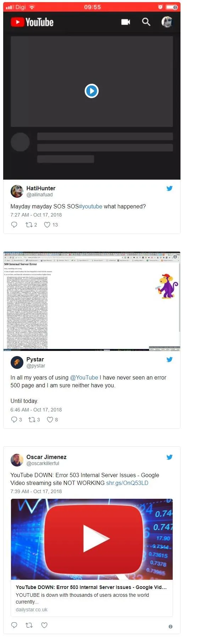Open YouTube search magnifier icon
Screen dimensions: 200x644
(146, 22)
